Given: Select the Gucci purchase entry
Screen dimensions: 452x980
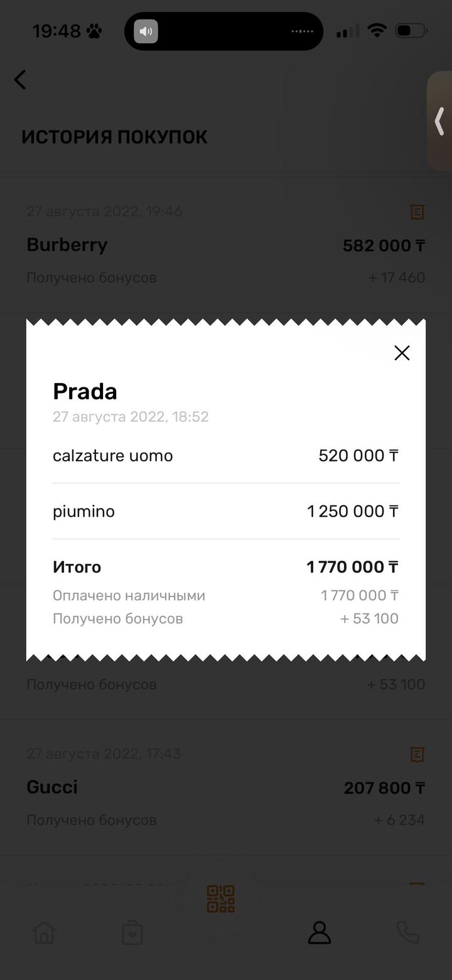Looking at the screenshot, I should tap(52, 787).
